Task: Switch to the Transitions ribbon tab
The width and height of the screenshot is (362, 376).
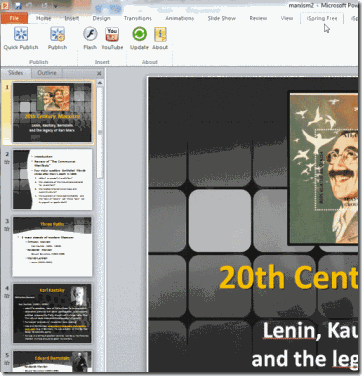Action: [138, 18]
